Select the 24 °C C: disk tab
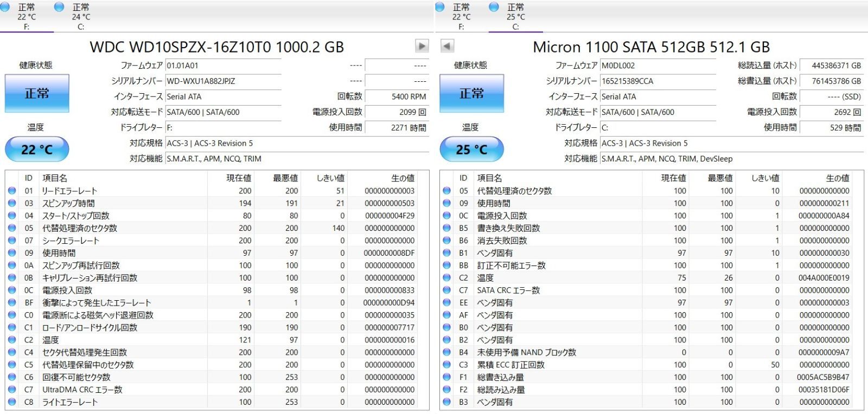 [x=80, y=16]
